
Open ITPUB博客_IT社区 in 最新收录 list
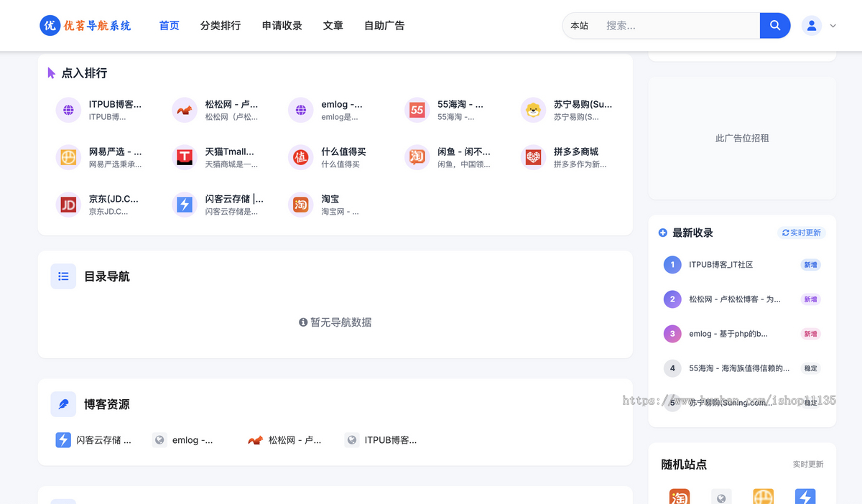[x=721, y=265]
